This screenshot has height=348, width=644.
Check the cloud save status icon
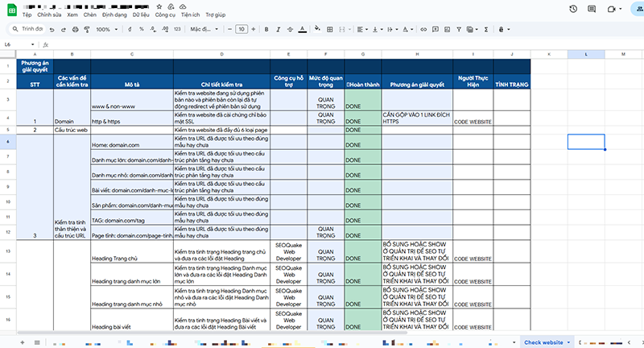(183, 6)
